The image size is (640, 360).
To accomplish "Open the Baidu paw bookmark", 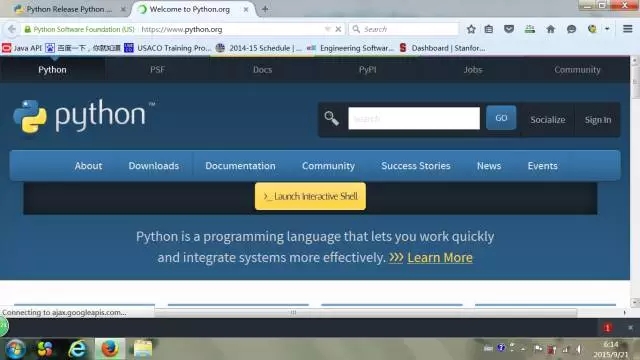I will tap(83, 48).
